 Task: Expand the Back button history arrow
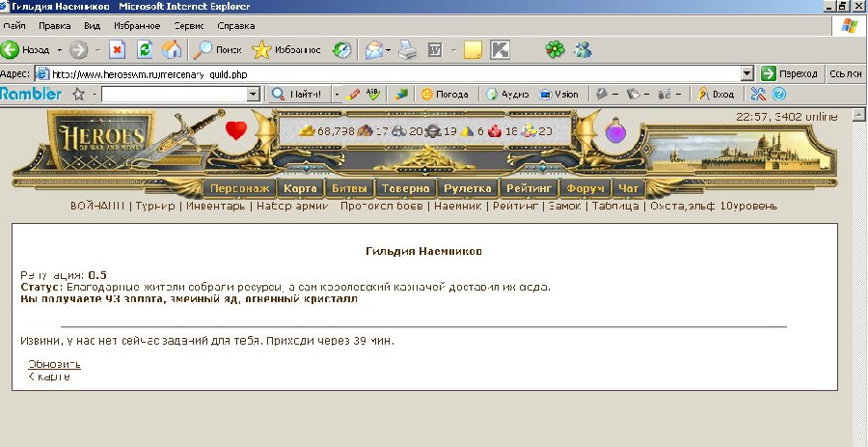pos(60,49)
